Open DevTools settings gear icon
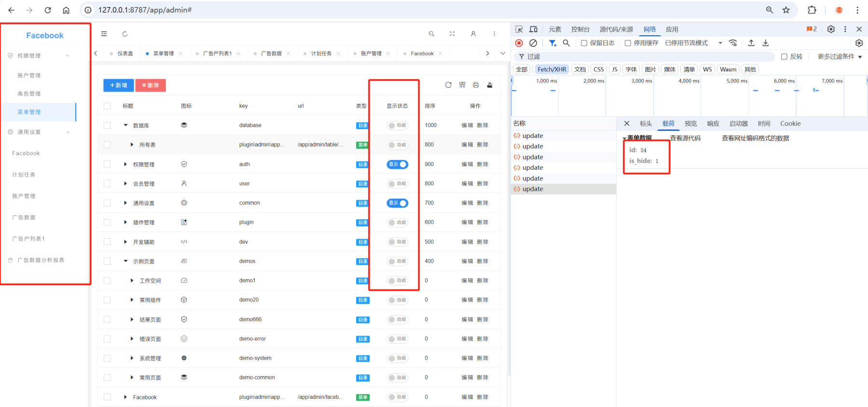The width and height of the screenshot is (868, 407). 831,29
